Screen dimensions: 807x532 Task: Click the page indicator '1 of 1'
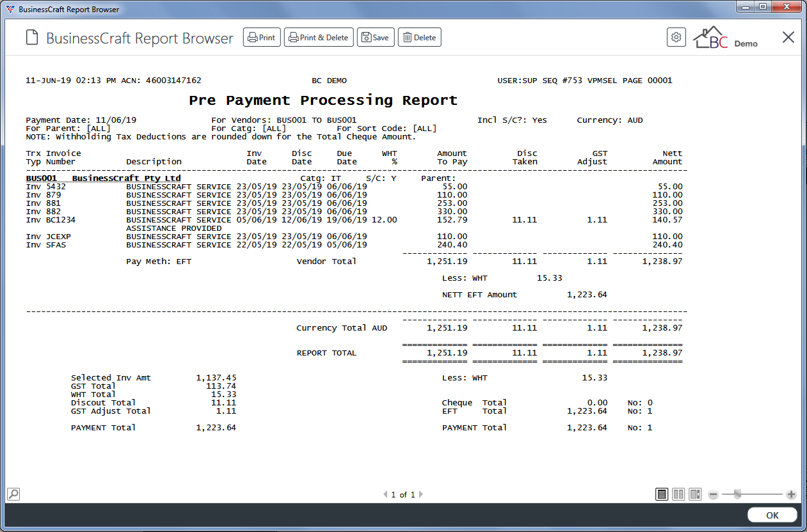[x=403, y=494]
